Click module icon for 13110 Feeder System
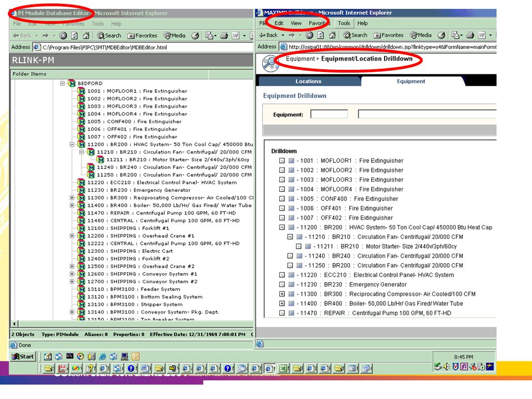532x399 pixels. [x=81, y=289]
